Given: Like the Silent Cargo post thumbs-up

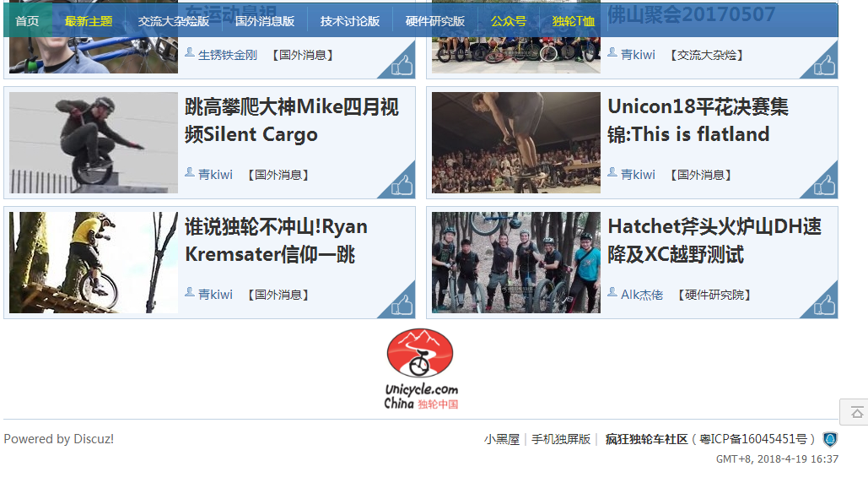Looking at the screenshot, I should tap(402, 186).
